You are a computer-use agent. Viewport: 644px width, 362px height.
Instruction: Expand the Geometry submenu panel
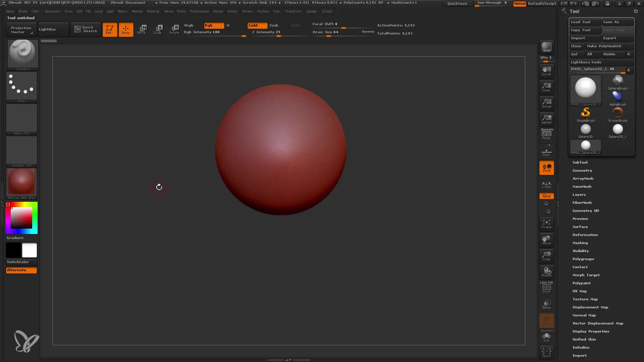click(x=582, y=170)
